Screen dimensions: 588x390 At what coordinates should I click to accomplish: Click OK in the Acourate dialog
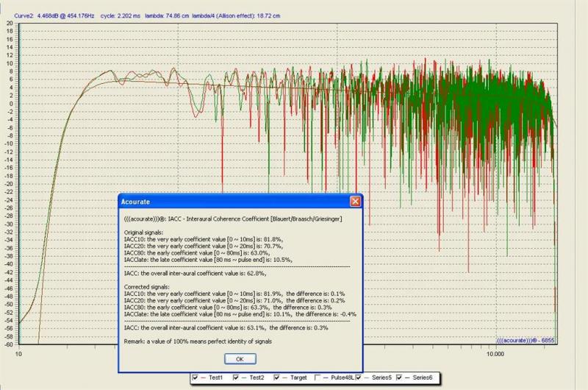(x=239, y=358)
